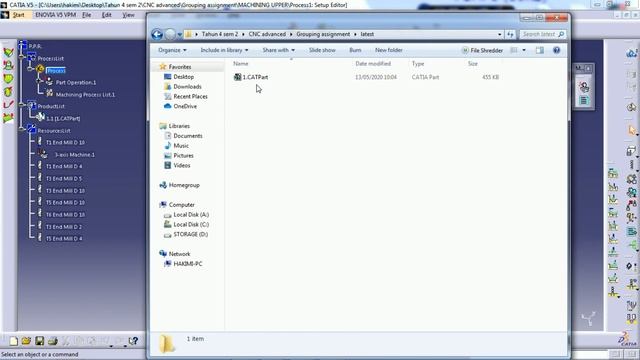Click the CATIA Start menu logo icon
Image resolution: width=640 pixels, height=360 pixels.
4,15
